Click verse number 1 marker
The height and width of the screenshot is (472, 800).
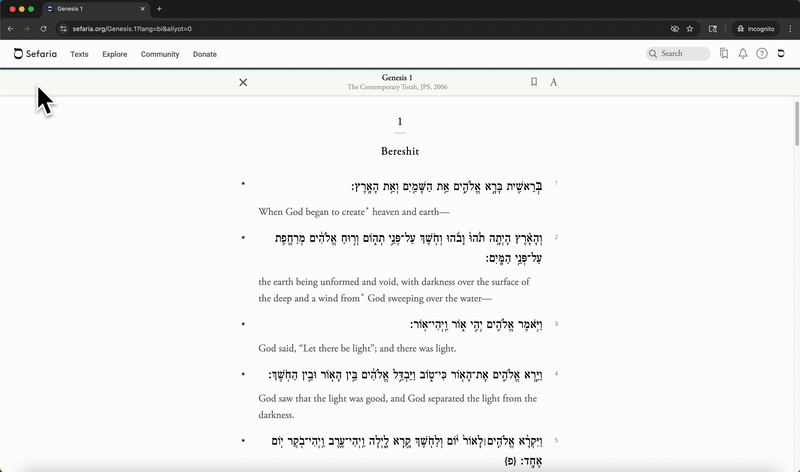click(x=556, y=183)
